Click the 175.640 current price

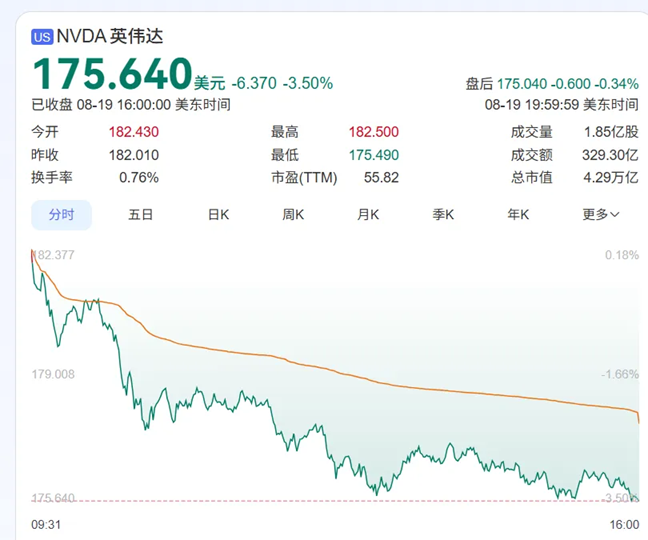tap(112, 74)
